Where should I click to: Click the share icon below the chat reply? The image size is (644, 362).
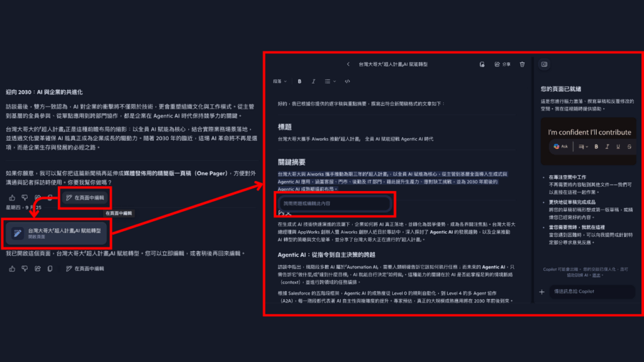[x=37, y=197]
